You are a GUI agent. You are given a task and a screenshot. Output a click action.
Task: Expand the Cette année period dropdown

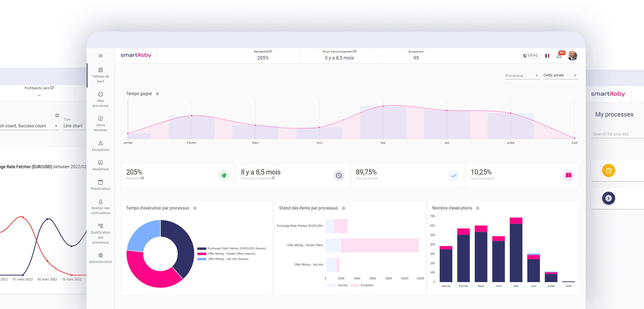pos(560,75)
